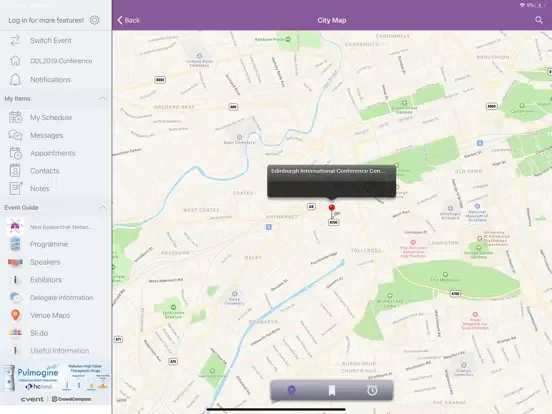The width and height of the screenshot is (552, 414).
Task: Click the Useful Information icon
Action: [15, 351]
